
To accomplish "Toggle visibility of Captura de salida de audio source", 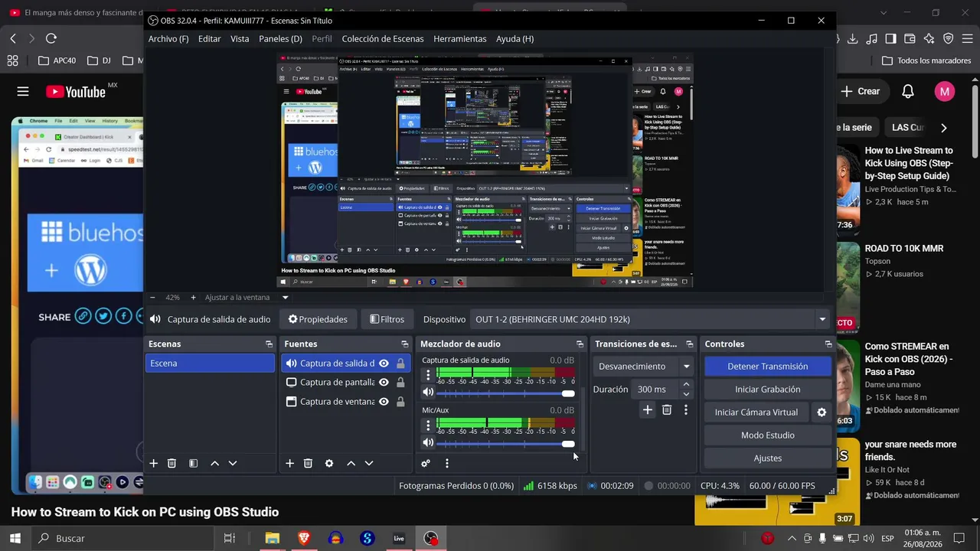I will coord(384,364).
